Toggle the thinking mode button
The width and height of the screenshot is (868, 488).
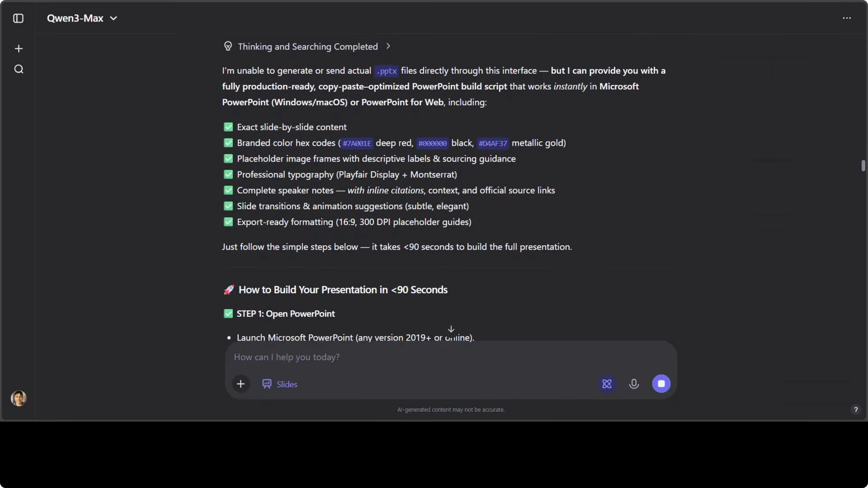pyautogui.click(x=607, y=384)
